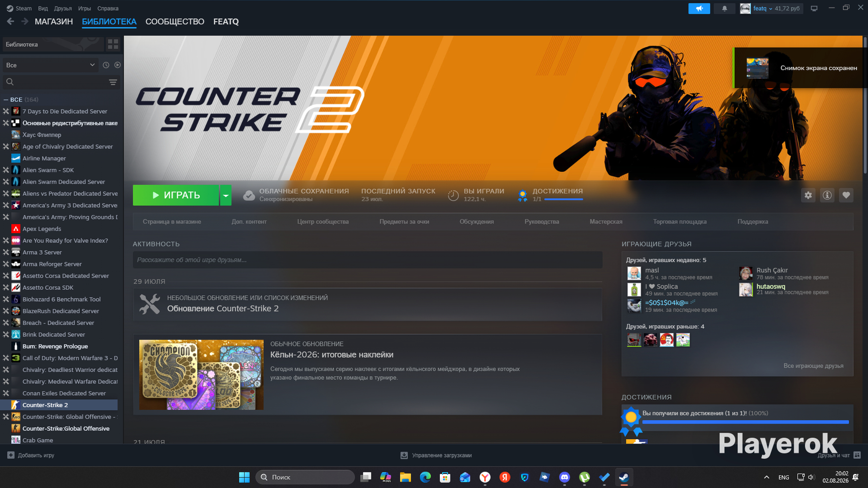Click the Добавить игру button
This screenshot has width=868, height=488.
31,455
